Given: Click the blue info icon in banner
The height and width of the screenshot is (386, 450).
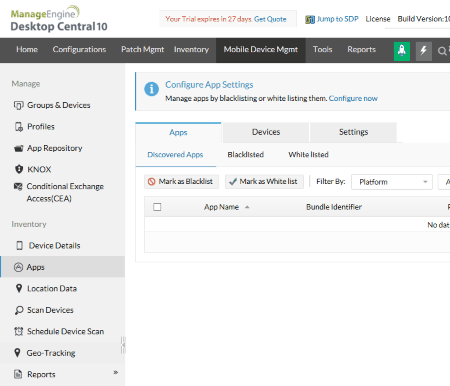Looking at the screenshot, I should [x=151, y=89].
